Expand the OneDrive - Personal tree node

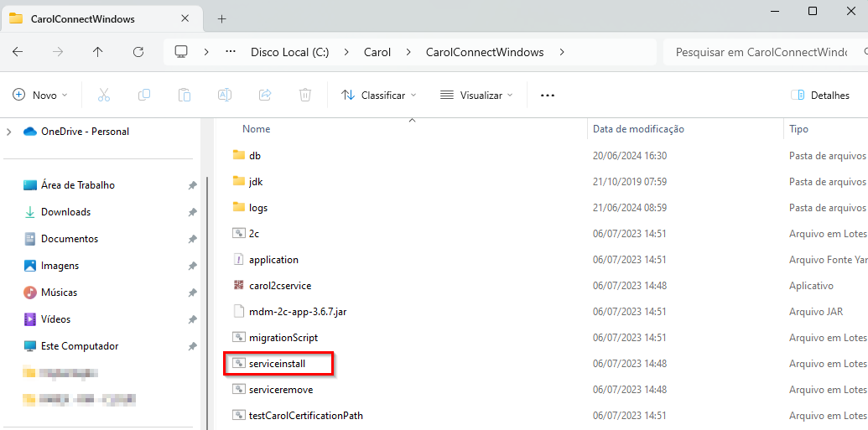tap(9, 132)
